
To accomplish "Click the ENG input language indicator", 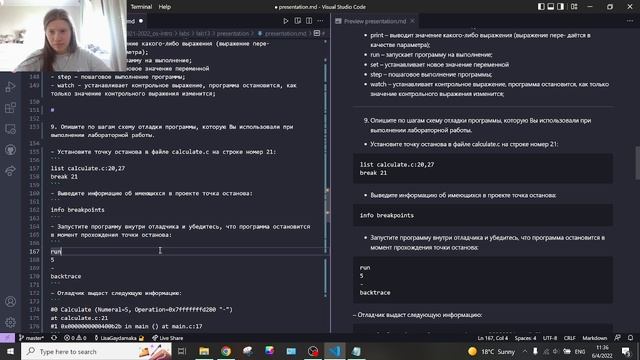I will pyautogui.click(x=580, y=351).
